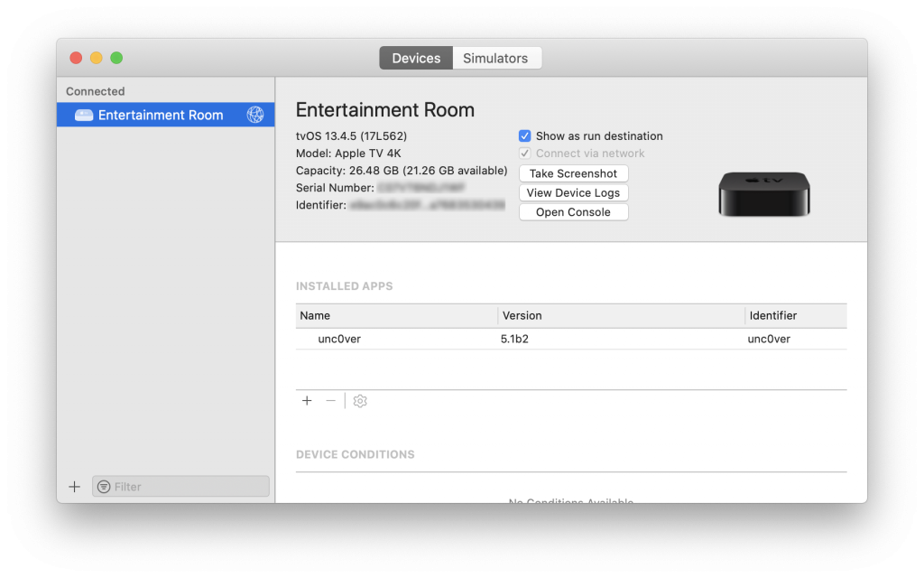The image size is (924, 578).
Task: Open the device logs with View Device Logs
Action: coord(573,192)
